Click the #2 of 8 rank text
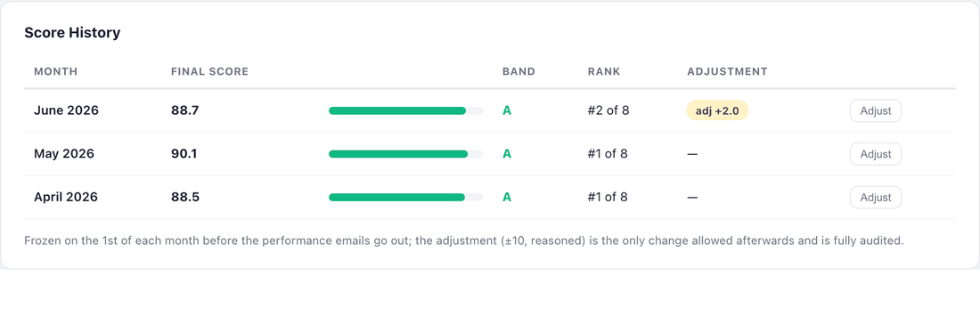980x334 pixels. [x=608, y=110]
